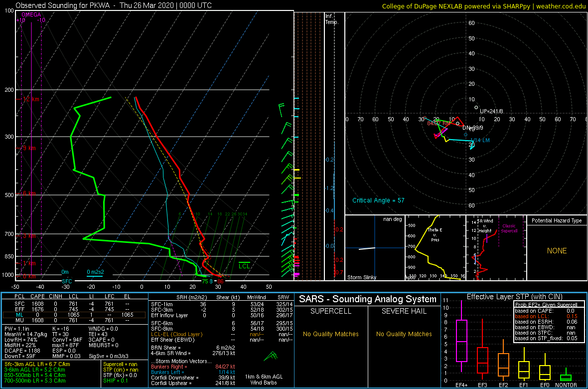The width and height of the screenshot is (588, 389).
Task: Click the 'Classic Supercell' magenta label
Action: [508, 228]
